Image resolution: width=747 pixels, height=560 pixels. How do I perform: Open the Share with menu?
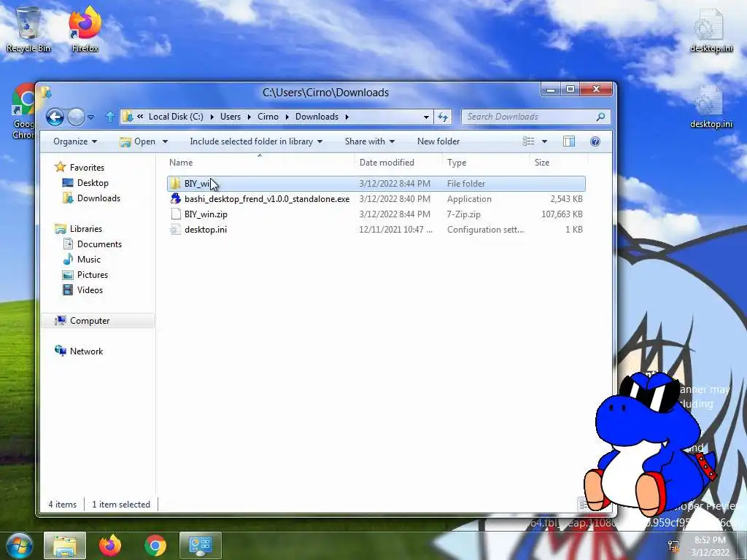coord(370,141)
